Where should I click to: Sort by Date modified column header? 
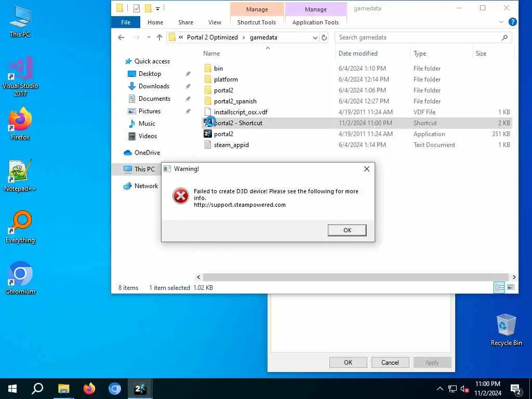[358, 54]
